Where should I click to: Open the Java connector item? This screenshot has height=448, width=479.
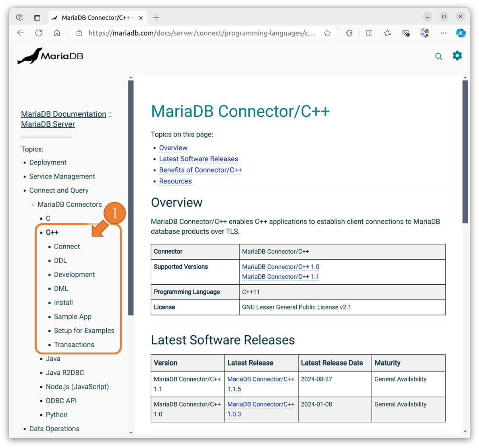point(53,358)
